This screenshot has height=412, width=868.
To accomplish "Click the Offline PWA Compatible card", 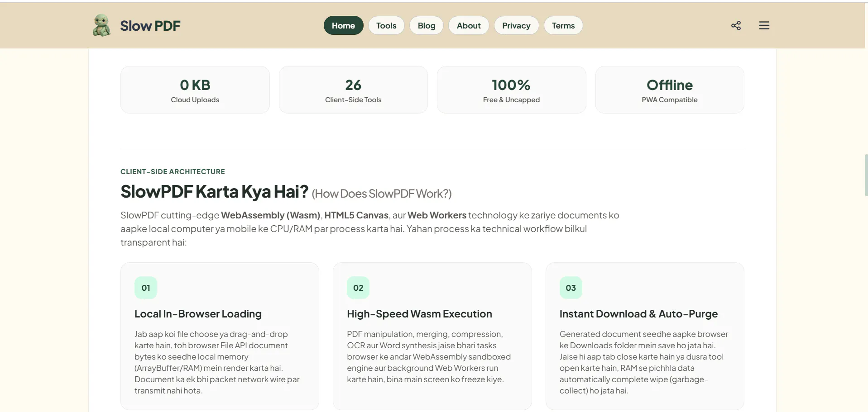I will [670, 90].
